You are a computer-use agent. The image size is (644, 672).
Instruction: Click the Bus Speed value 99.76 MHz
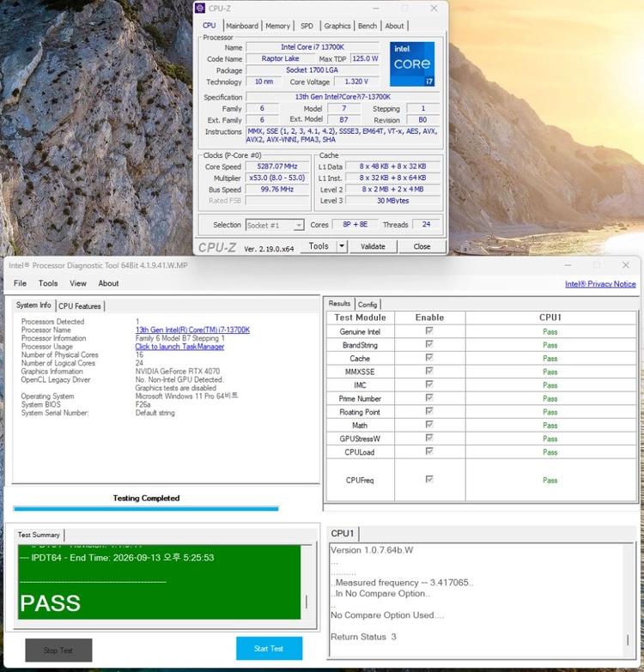coord(277,189)
